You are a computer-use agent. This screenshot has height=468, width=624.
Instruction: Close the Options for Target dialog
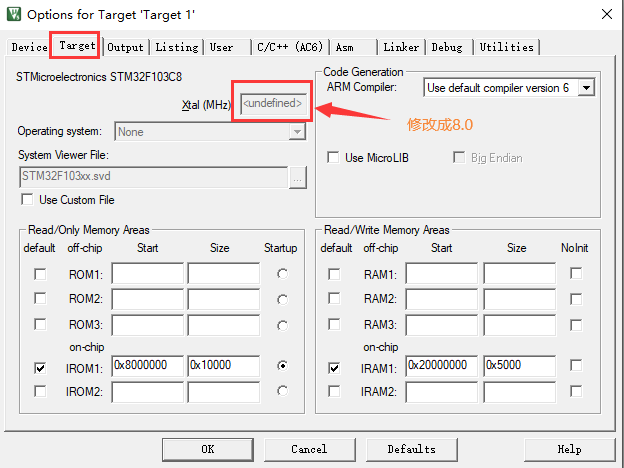(606, 14)
